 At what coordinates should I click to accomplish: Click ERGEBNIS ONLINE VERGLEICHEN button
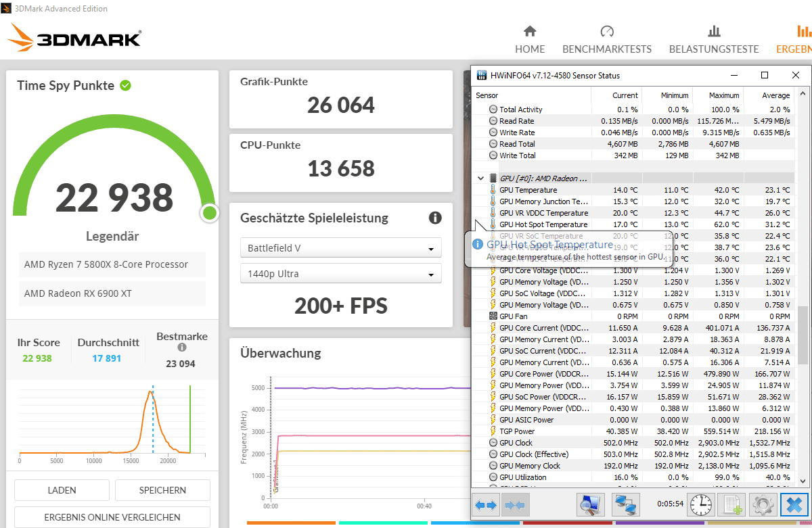(x=112, y=517)
